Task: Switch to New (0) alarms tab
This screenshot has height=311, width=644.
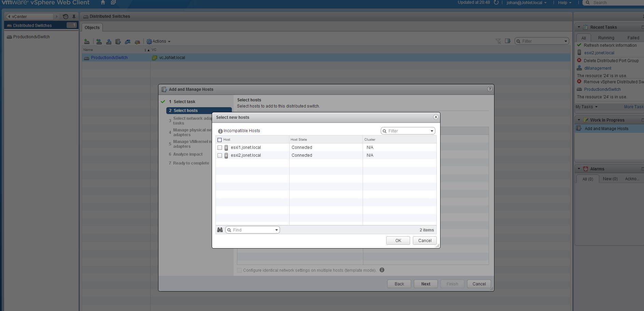Action: point(610,179)
